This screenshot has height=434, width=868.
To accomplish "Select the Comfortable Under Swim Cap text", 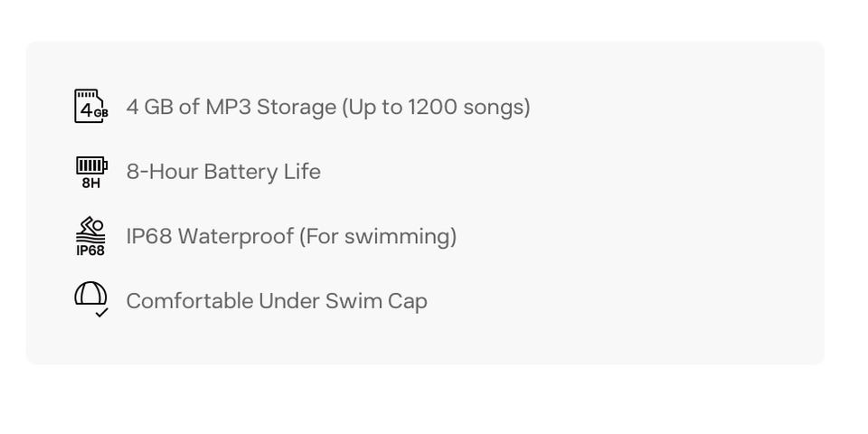I will coord(277,301).
